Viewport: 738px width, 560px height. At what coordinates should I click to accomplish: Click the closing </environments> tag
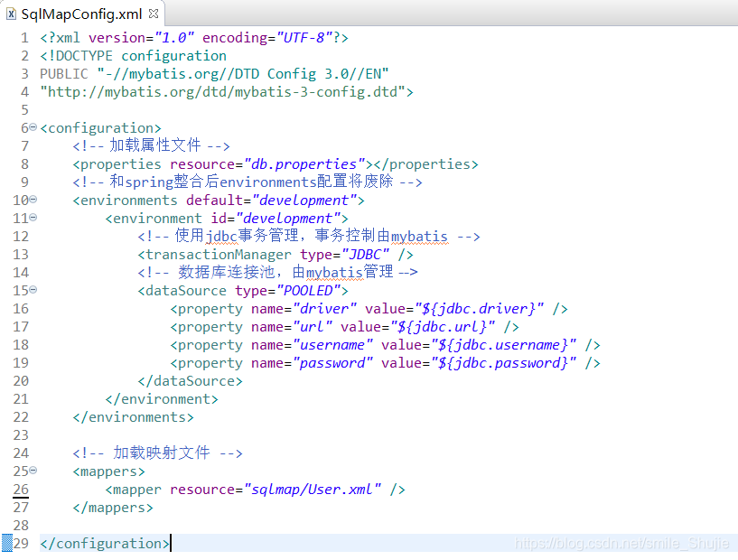[x=133, y=417]
